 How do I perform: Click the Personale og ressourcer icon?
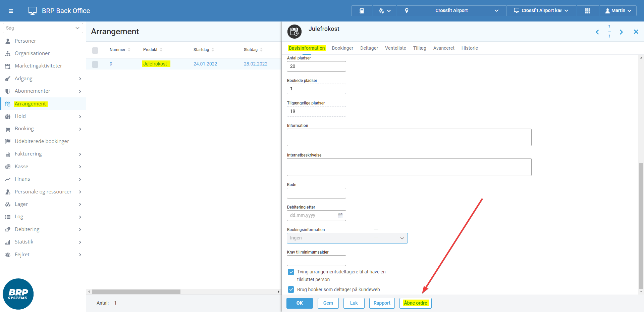point(8,192)
